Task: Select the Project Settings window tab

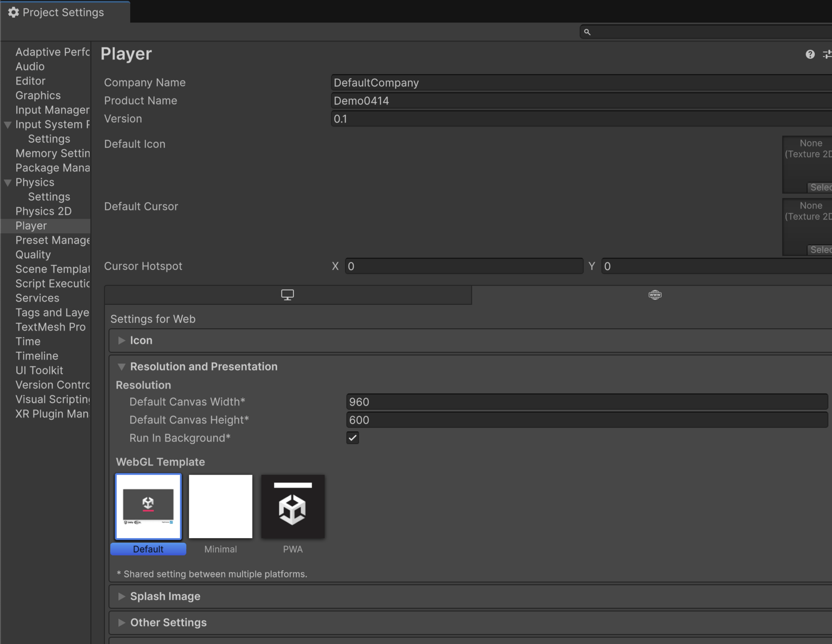Action: pyautogui.click(x=65, y=12)
